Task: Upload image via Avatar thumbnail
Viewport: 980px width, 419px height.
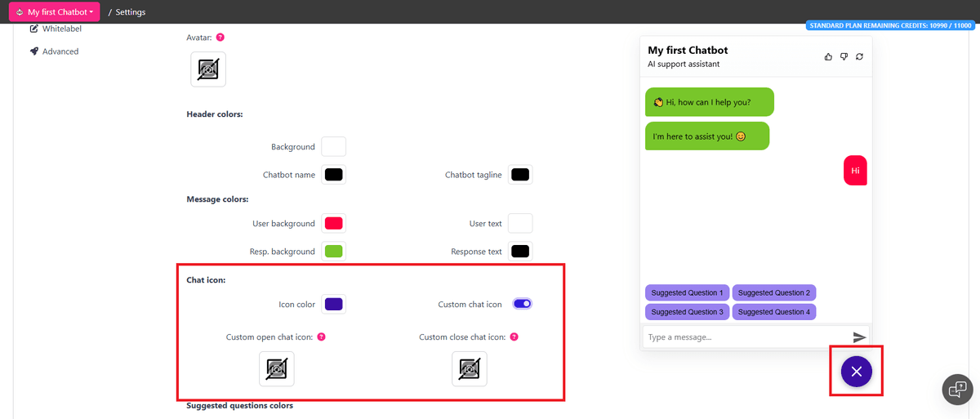Action: tap(208, 69)
